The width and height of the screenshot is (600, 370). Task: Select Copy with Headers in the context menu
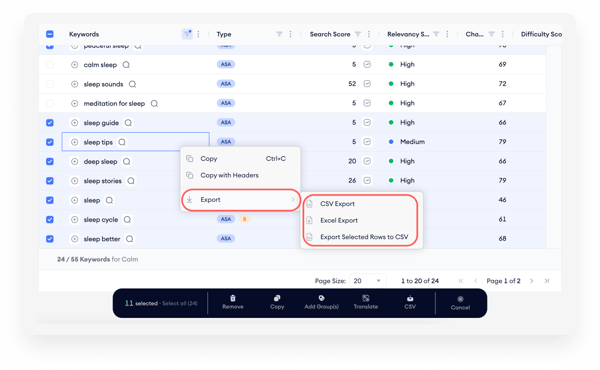point(229,175)
